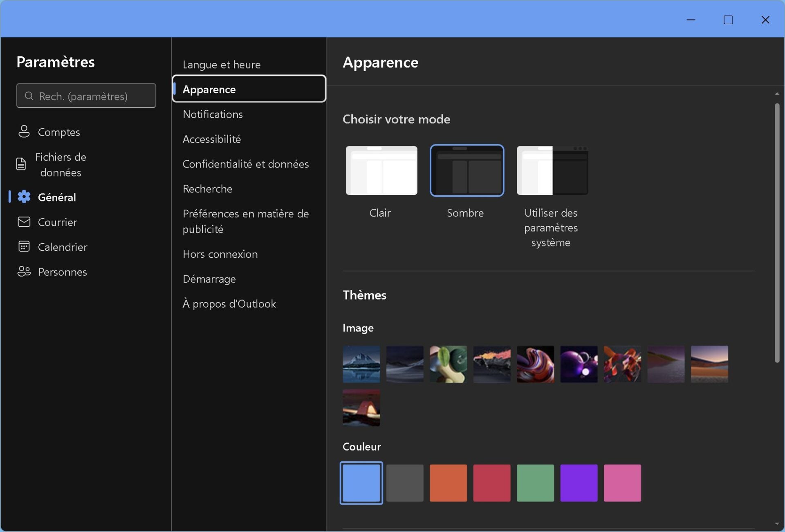This screenshot has width=785, height=532.
Task: Click the search magnifier icon
Action: point(29,96)
